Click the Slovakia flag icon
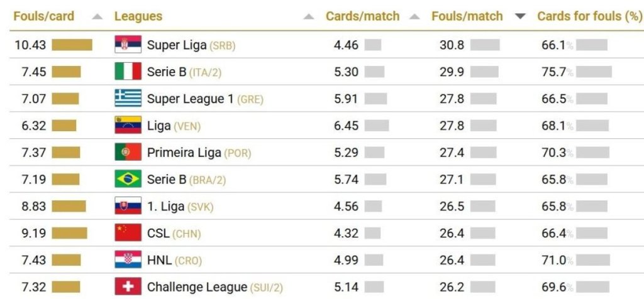Image resolution: width=644 pixels, height=299 pixels. (128, 206)
